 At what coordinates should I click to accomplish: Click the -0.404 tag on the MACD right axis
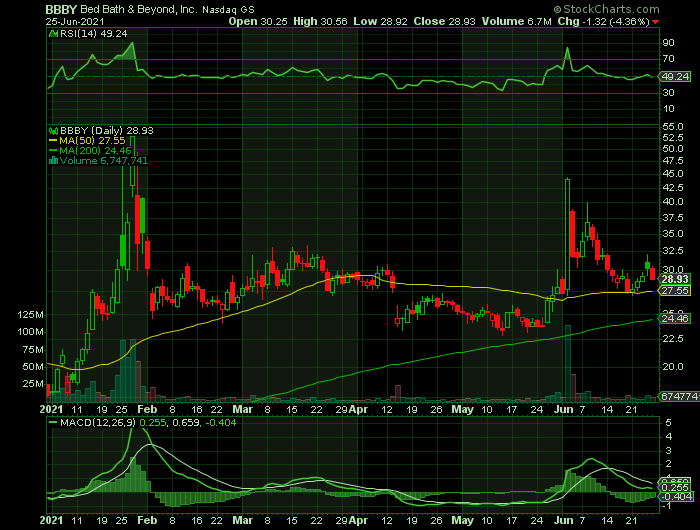pyautogui.click(x=677, y=497)
